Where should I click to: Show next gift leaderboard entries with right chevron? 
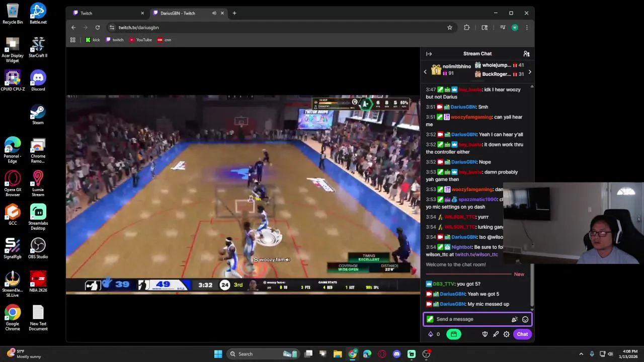[529, 72]
